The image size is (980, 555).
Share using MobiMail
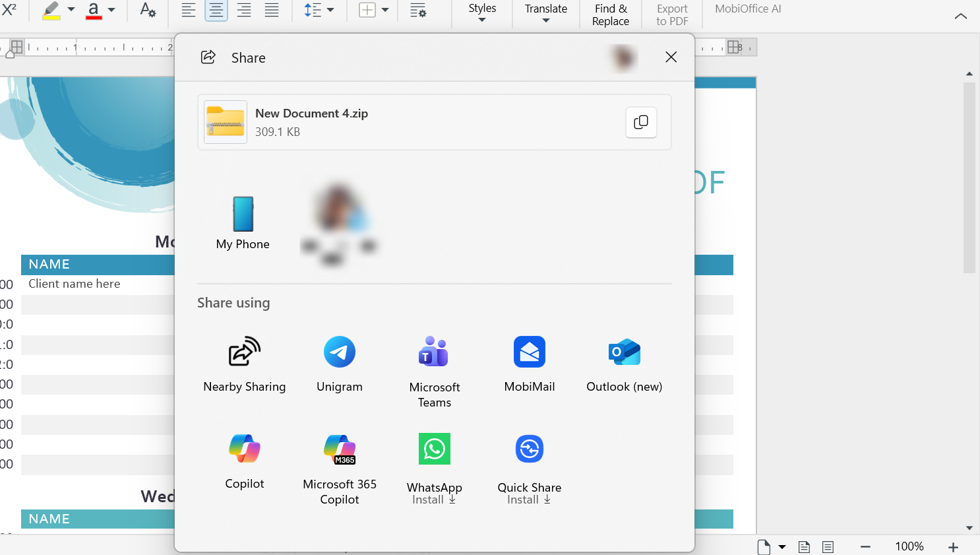coord(530,365)
